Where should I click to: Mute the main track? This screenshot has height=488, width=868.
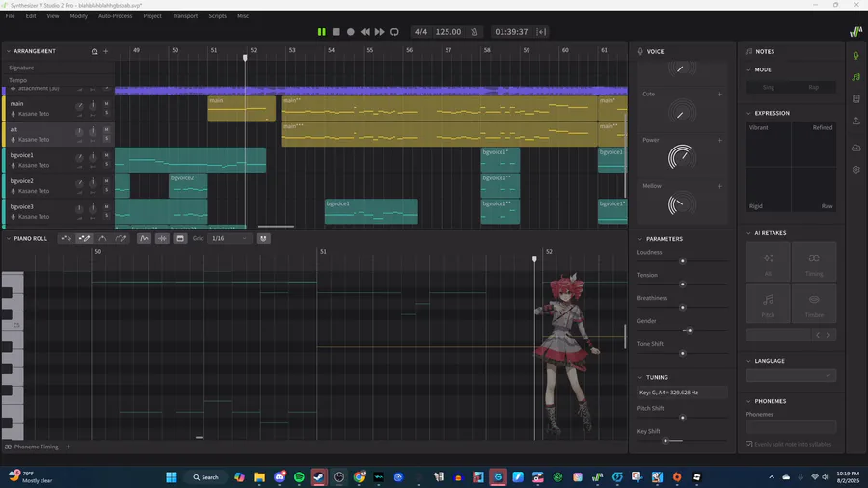106,103
